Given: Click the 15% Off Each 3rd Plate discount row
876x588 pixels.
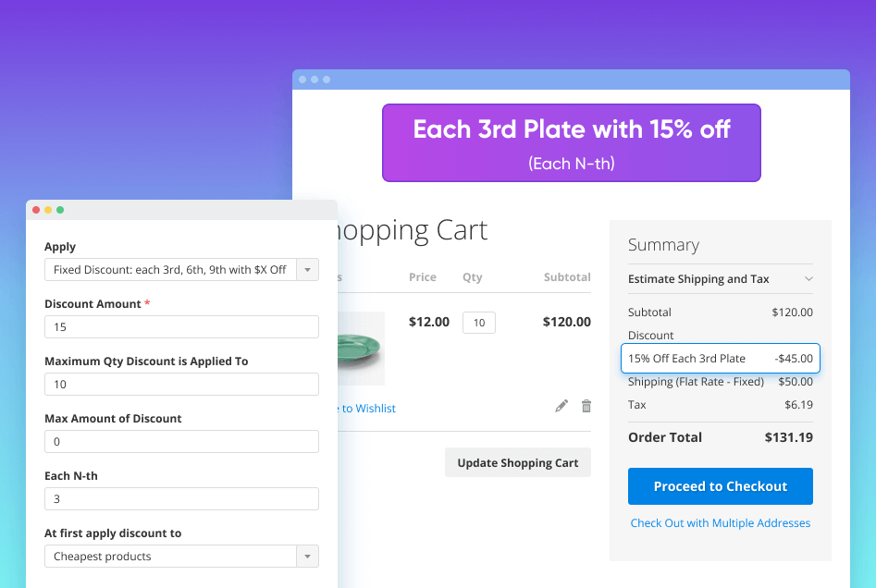Looking at the screenshot, I should click(x=720, y=359).
